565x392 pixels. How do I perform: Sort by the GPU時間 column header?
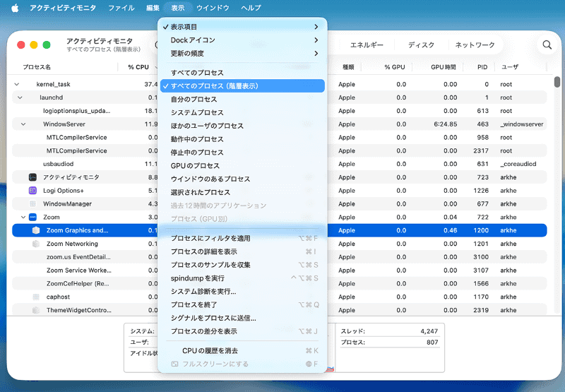pos(444,67)
